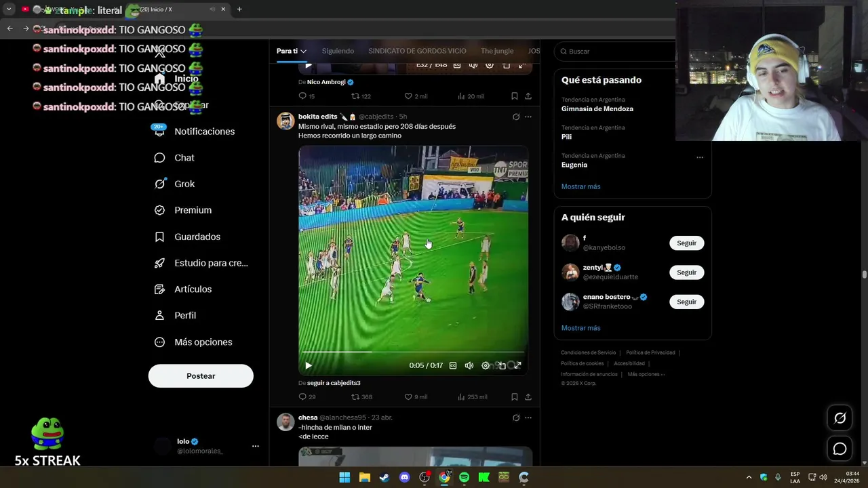Open Grok icon on chesa post
This screenshot has width=868, height=488.
[516, 418]
